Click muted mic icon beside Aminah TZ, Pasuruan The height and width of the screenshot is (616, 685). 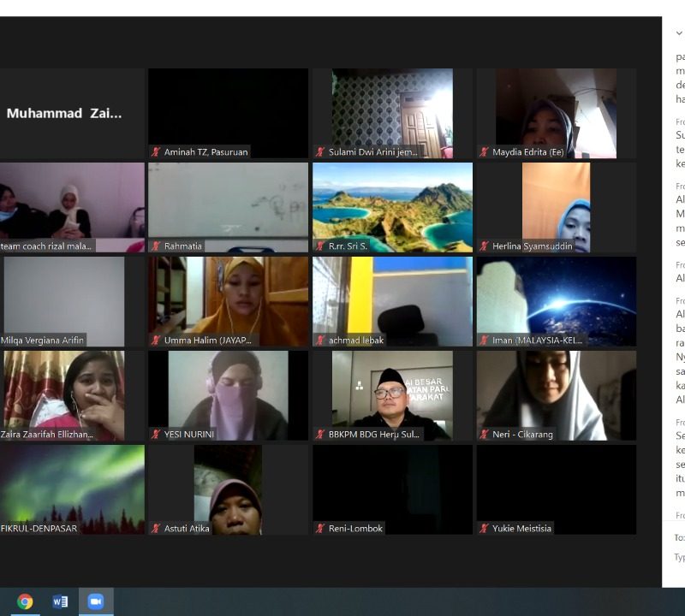(156, 152)
